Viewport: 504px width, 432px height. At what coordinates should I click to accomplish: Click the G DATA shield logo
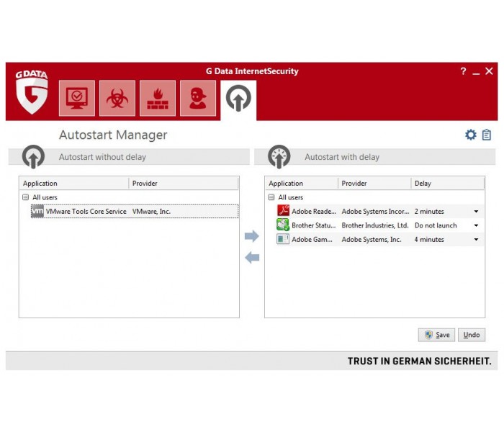(x=32, y=93)
